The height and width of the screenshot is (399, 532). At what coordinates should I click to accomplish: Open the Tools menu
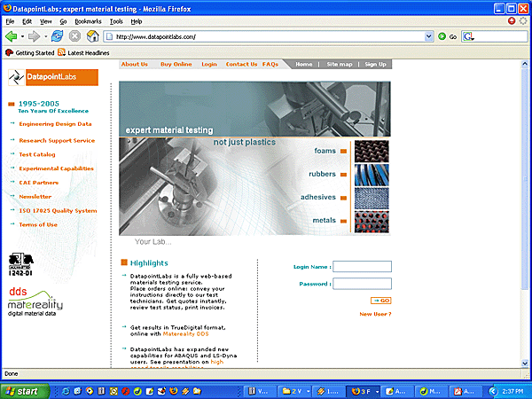(x=116, y=21)
